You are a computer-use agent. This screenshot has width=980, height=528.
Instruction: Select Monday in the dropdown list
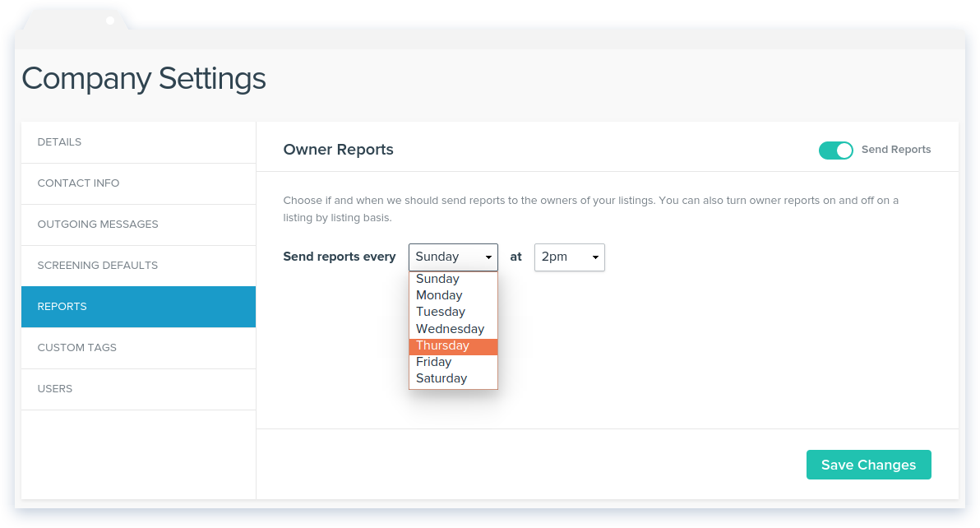coord(453,295)
